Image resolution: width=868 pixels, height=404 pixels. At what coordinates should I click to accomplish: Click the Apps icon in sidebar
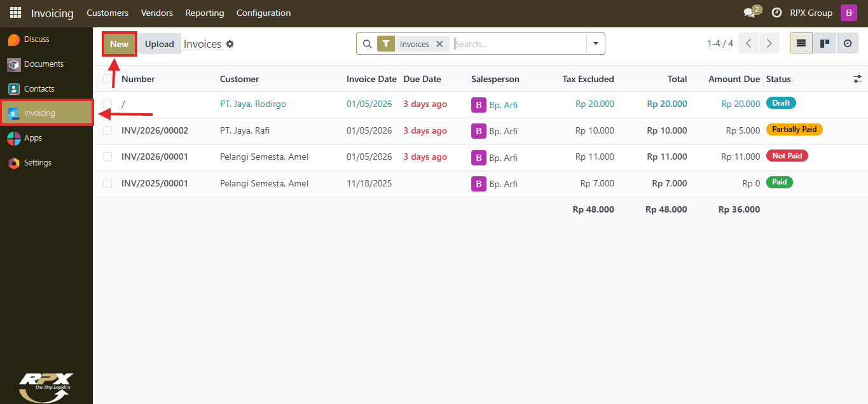coord(14,138)
